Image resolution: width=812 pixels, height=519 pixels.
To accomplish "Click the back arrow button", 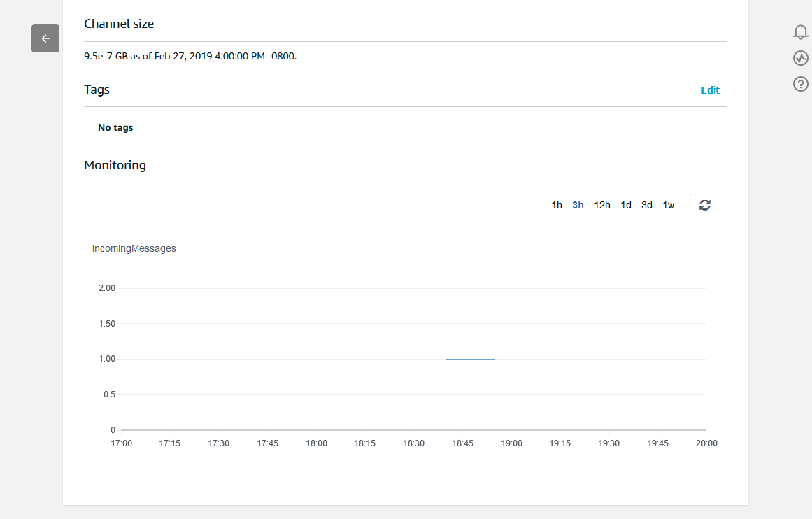I will click(45, 38).
